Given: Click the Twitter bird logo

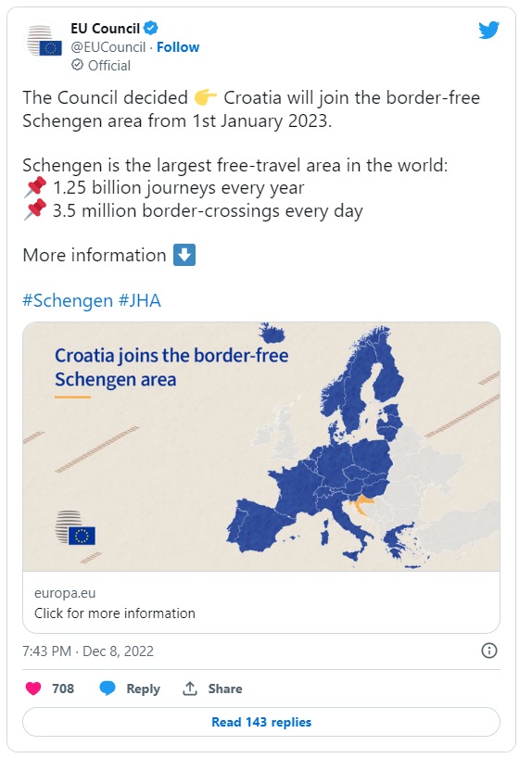Looking at the screenshot, I should click(x=488, y=30).
